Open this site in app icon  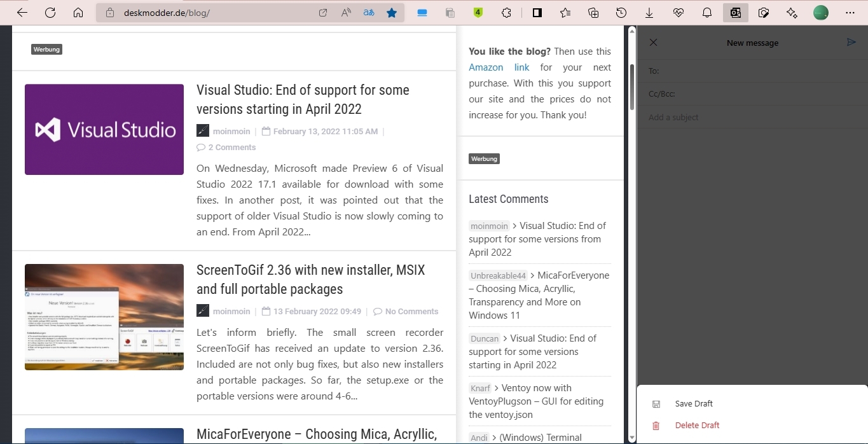(323, 13)
